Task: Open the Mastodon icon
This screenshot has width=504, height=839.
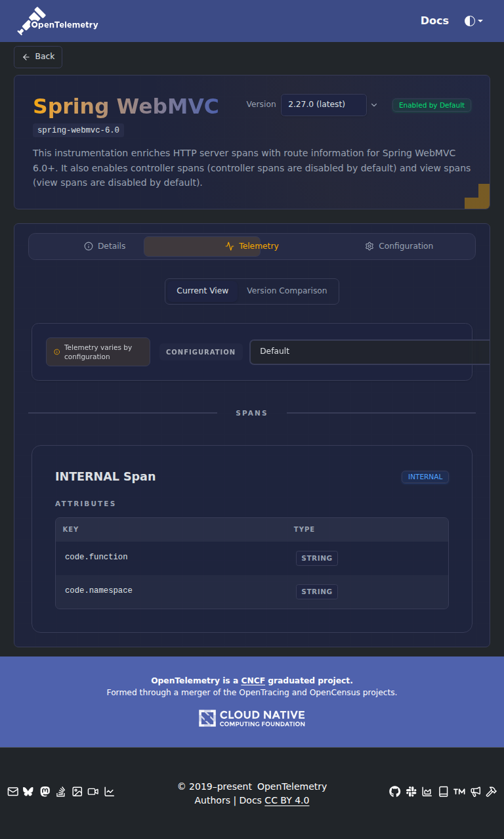Action: click(45, 792)
